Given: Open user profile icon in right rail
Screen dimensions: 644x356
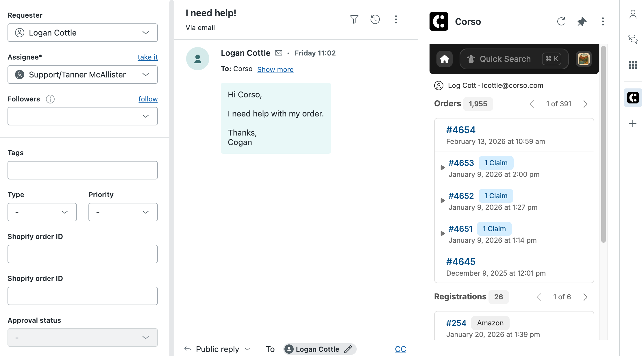Looking at the screenshot, I should [x=633, y=14].
